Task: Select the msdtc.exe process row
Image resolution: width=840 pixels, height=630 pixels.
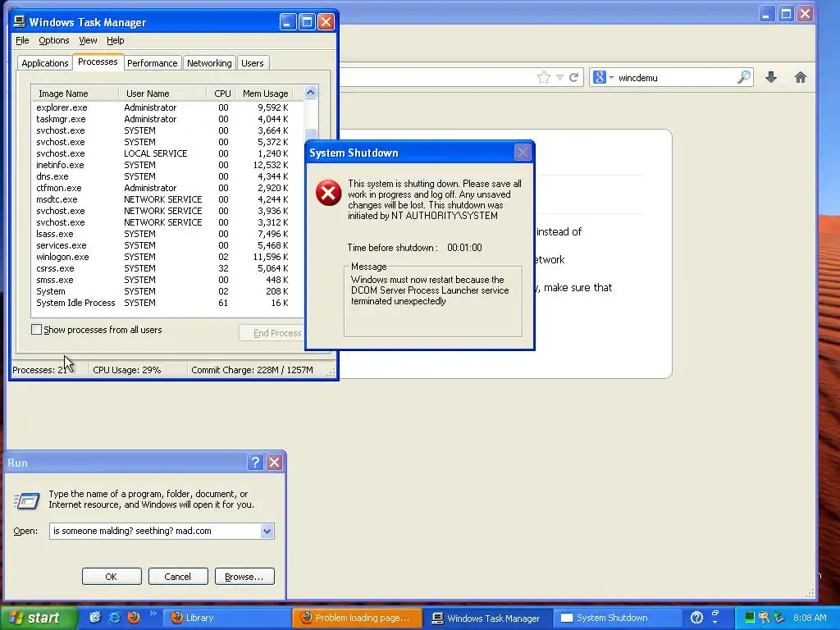Action: (167, 199)
